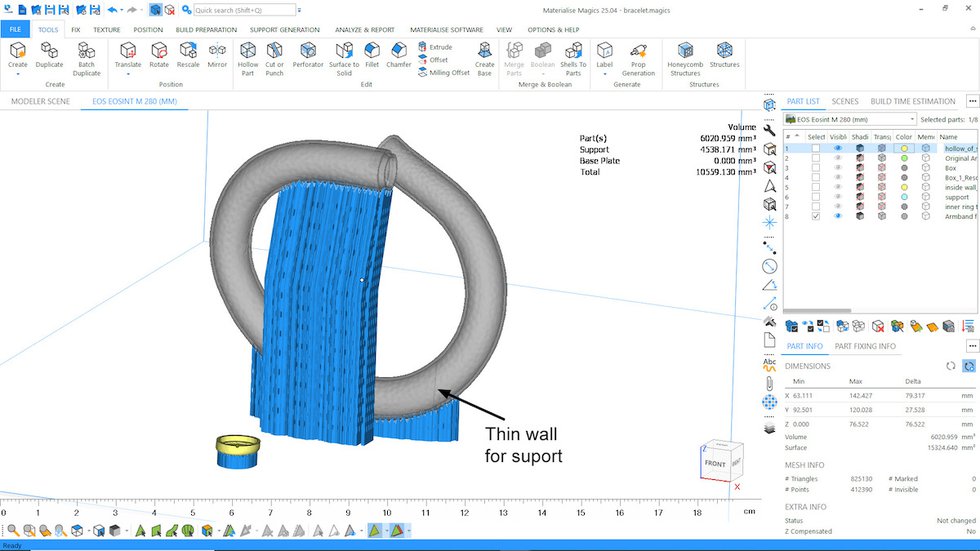Select the Rotate tool
This screenshot has width=980, height=551.
[159, 56]
